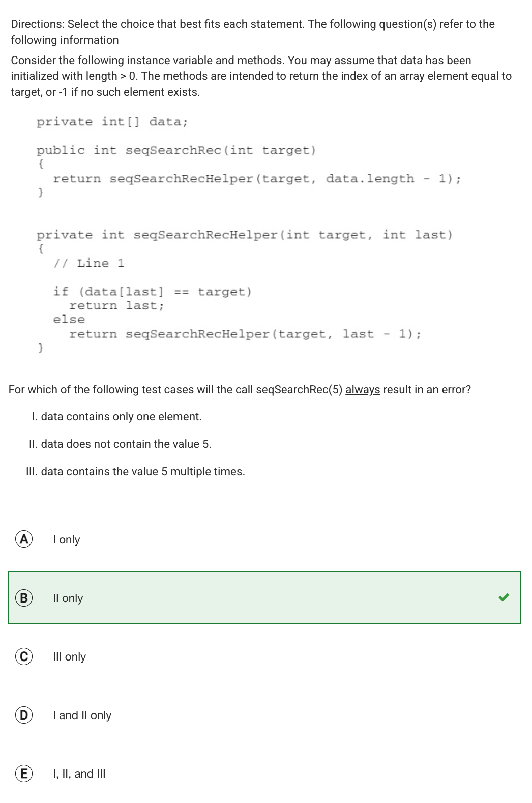Click the "else" keyword in the code
The height and width of the screenshot is (803, 532).
click(69, 320)
